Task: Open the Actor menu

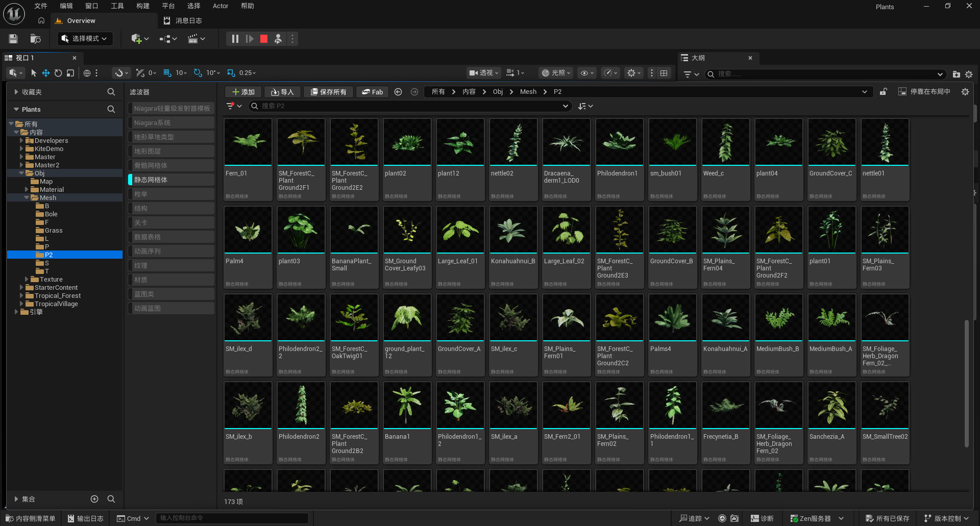Action: pos(220,6)
